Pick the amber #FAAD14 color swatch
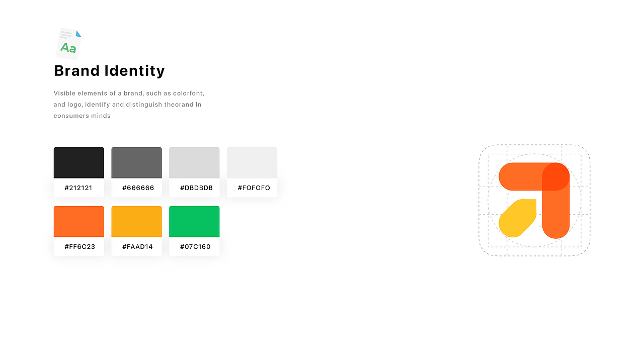644x360 pixels. (x=137, y=221)
